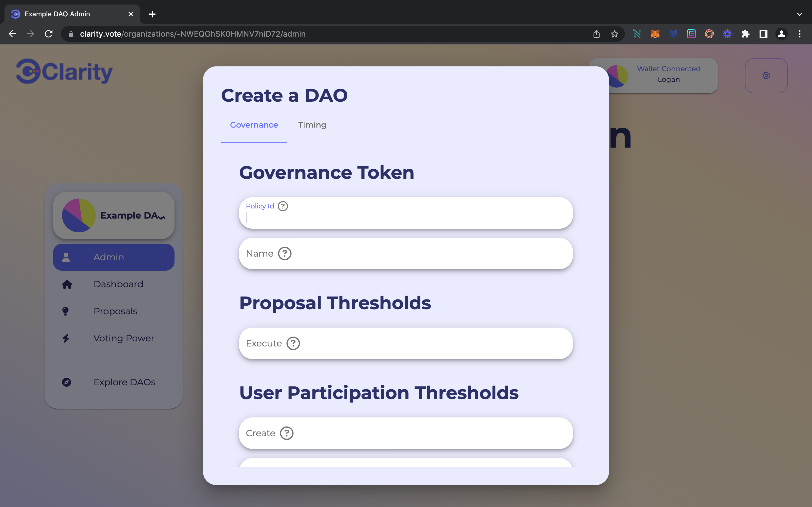This screenshot has height=507, width=812.
Task: Open the browser Extensions puzzle icon
Action: [x=745, y=34]
